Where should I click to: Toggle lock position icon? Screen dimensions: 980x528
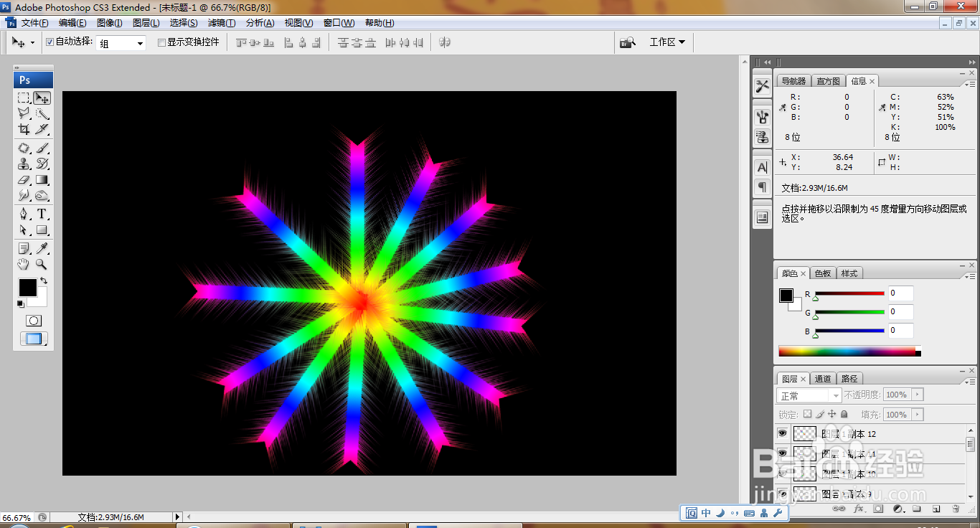tap(832, 414)
